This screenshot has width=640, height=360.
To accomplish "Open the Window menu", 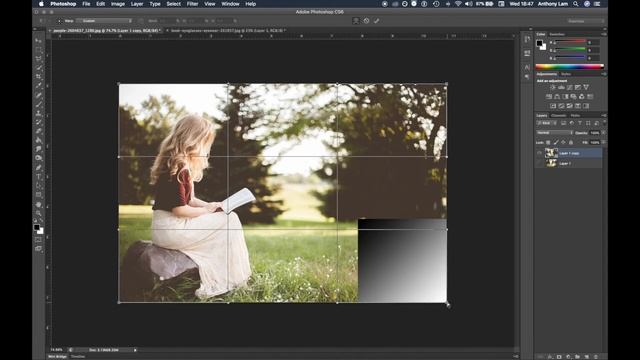I will click(x=230, y=4).
